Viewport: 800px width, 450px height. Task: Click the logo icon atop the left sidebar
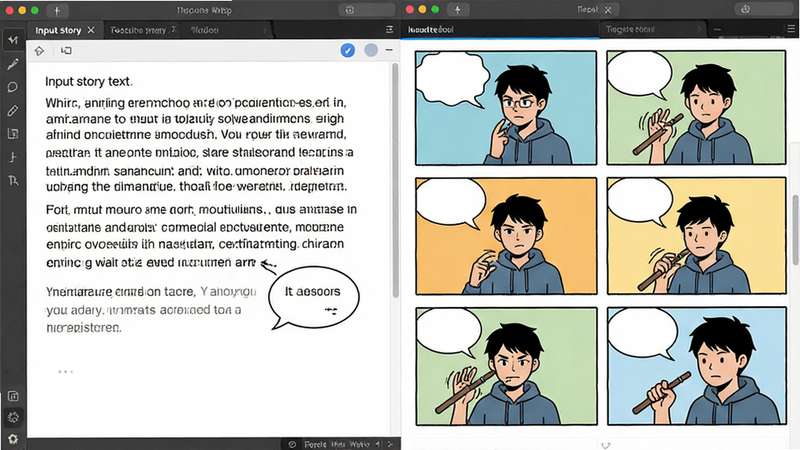(13, 40)
